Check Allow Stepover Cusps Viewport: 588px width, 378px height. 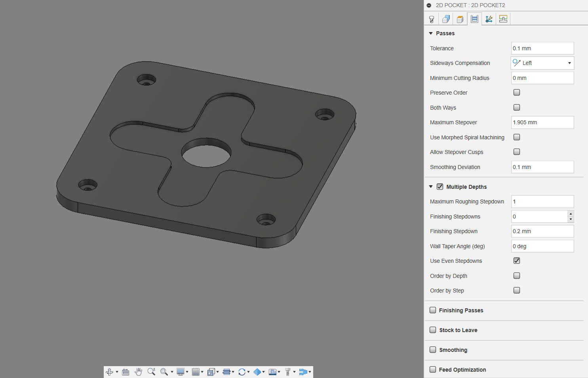[x=517, y=152]
